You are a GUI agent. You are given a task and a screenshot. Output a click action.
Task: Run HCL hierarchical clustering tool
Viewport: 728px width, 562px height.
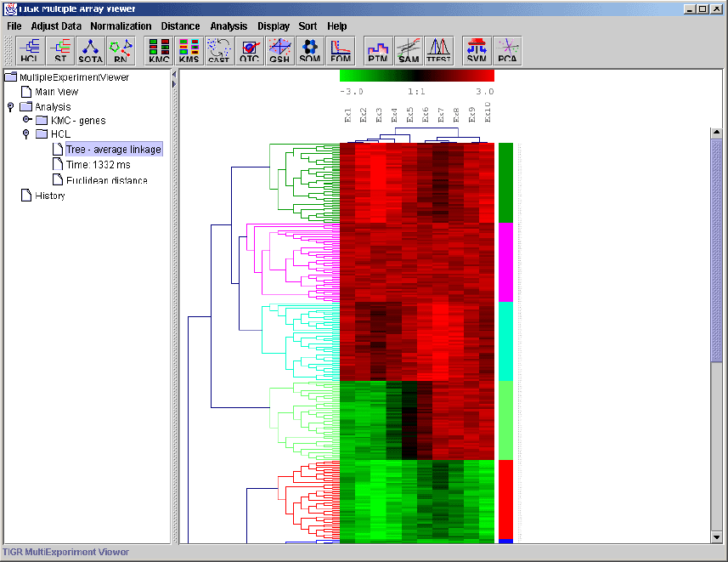point(30,51)
